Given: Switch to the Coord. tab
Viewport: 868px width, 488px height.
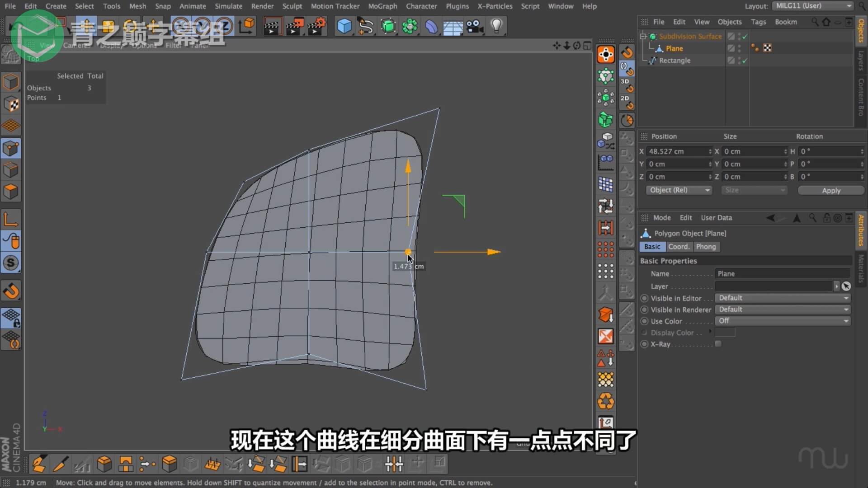Looking at the screenshot, I should (x=679, y=247).
